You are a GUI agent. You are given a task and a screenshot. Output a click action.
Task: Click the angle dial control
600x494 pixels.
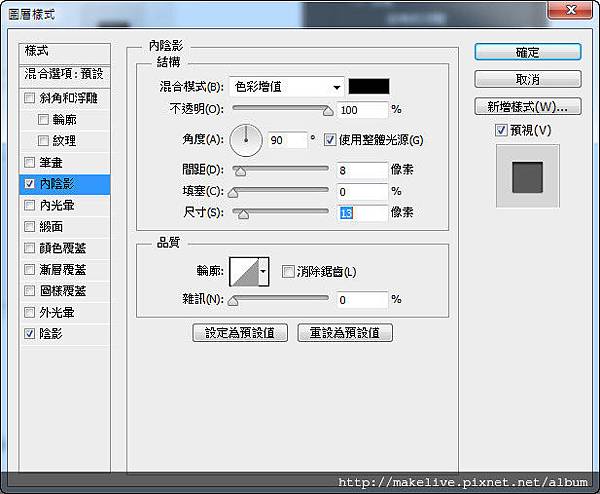pos(246,140)
